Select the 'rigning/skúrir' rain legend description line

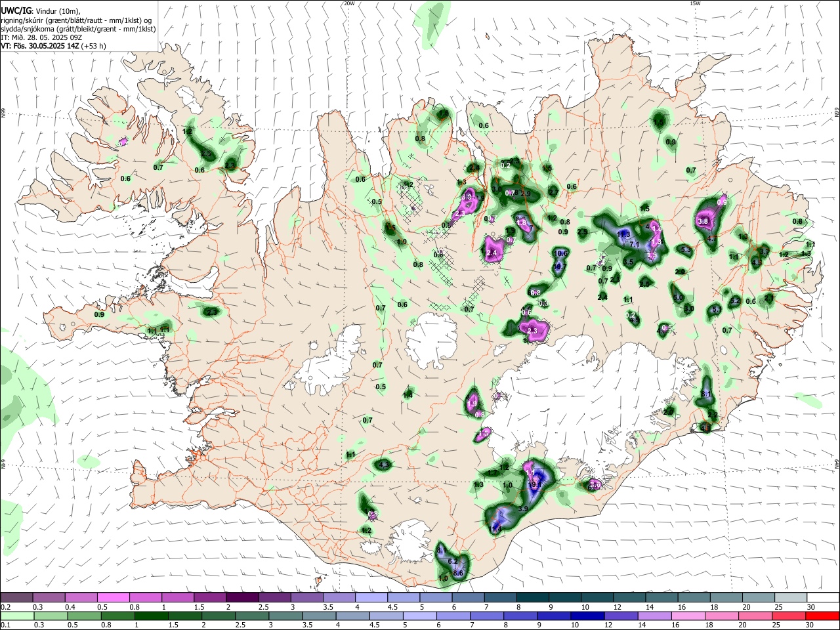pyautogui.click(x=76, y=20)
